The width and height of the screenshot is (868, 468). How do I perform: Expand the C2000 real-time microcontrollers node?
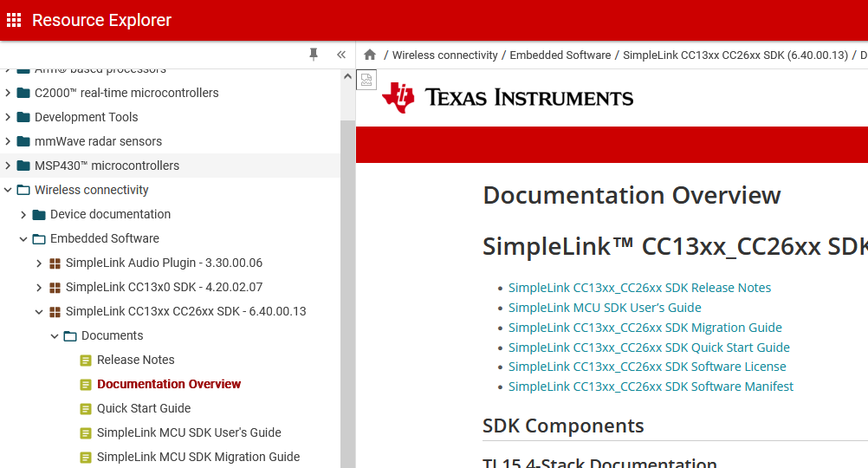tap(8, 93)
